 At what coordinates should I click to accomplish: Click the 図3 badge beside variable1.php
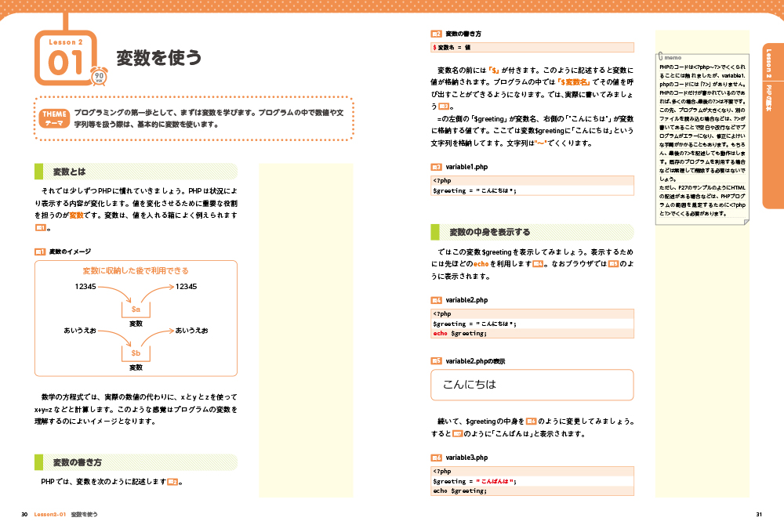(436, 167)
